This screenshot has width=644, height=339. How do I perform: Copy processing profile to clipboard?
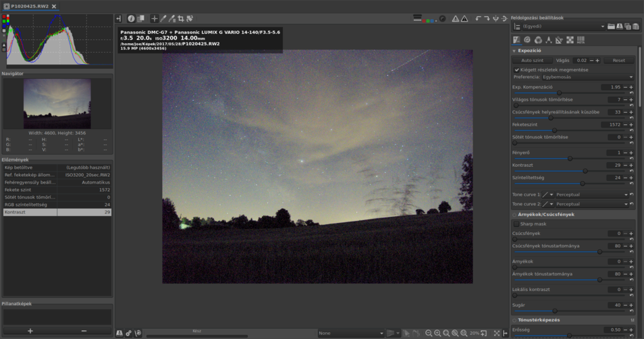tap(628, 26)
